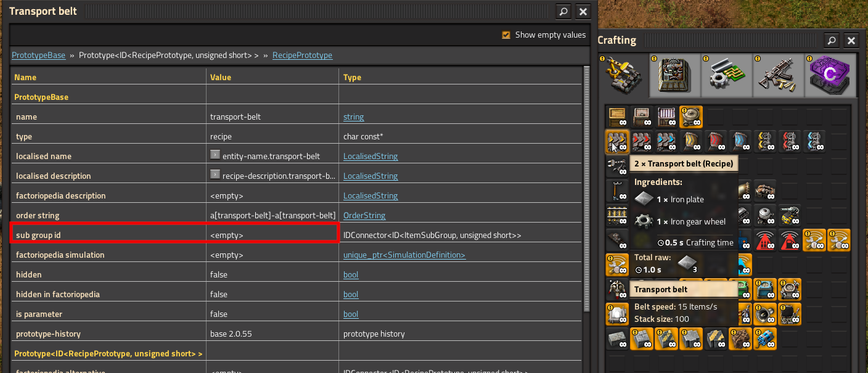Screen dimensions: 868x373
Task: Select the refined hazard concrete recipe
Action: (716, 339)
